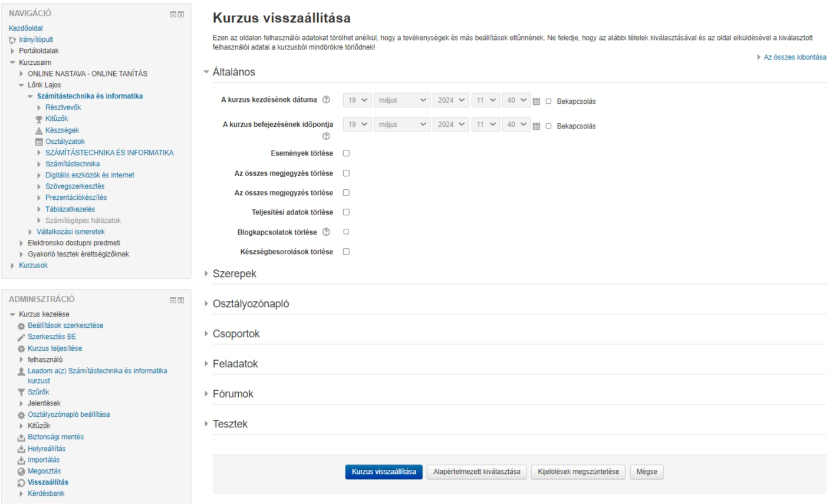Image resolution: width=829 pixels, height=504 pixels.
Task: Click the 'Kijelölések megszüntetése' button
Action: tap(578, 472)
